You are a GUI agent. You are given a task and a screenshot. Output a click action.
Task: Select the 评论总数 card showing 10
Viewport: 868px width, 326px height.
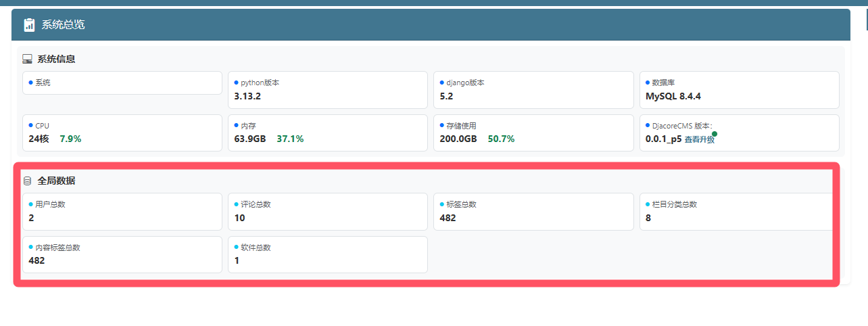pos(327,212)
